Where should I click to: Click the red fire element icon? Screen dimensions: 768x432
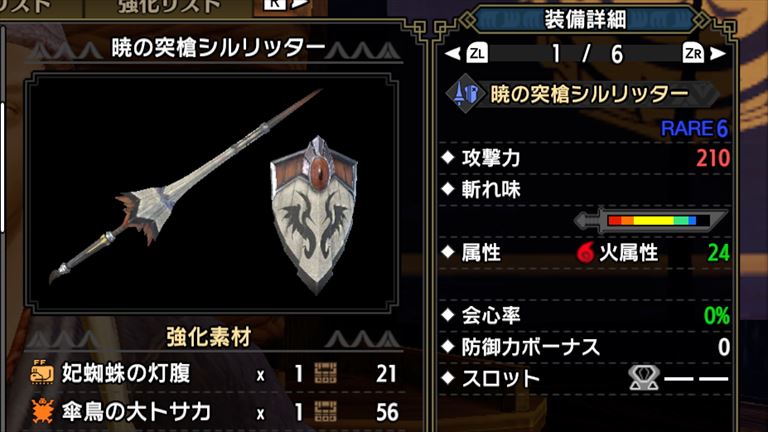(585, 253)
